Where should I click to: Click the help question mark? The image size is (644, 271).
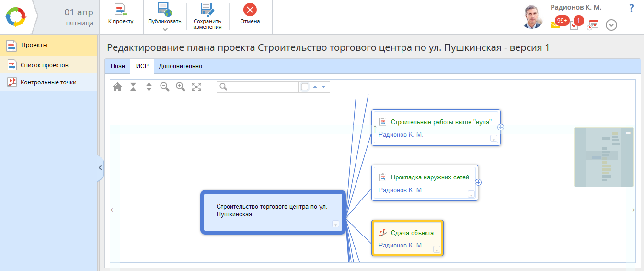tap(632, 8)
